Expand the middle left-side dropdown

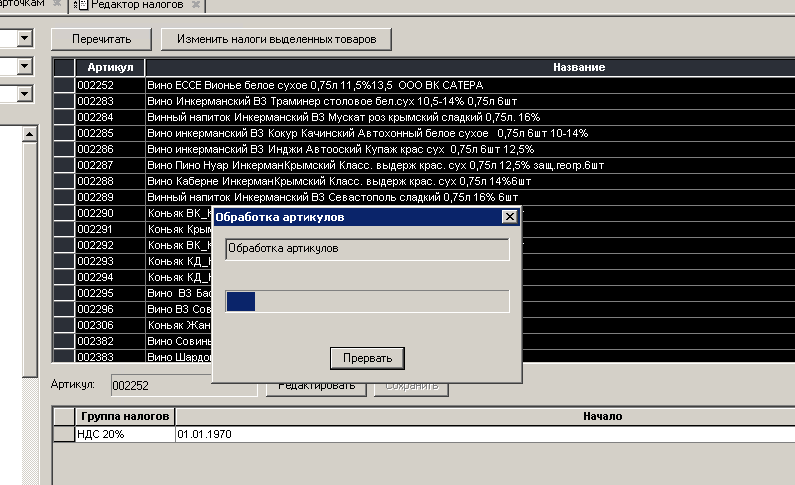click(x=24, y=67)
